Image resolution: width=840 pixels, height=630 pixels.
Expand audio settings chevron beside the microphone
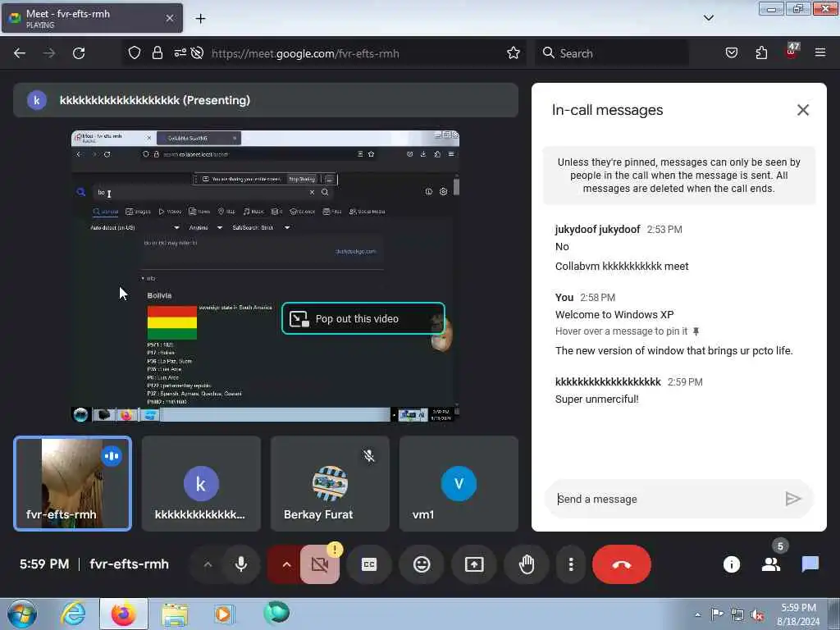click(208, 564)
